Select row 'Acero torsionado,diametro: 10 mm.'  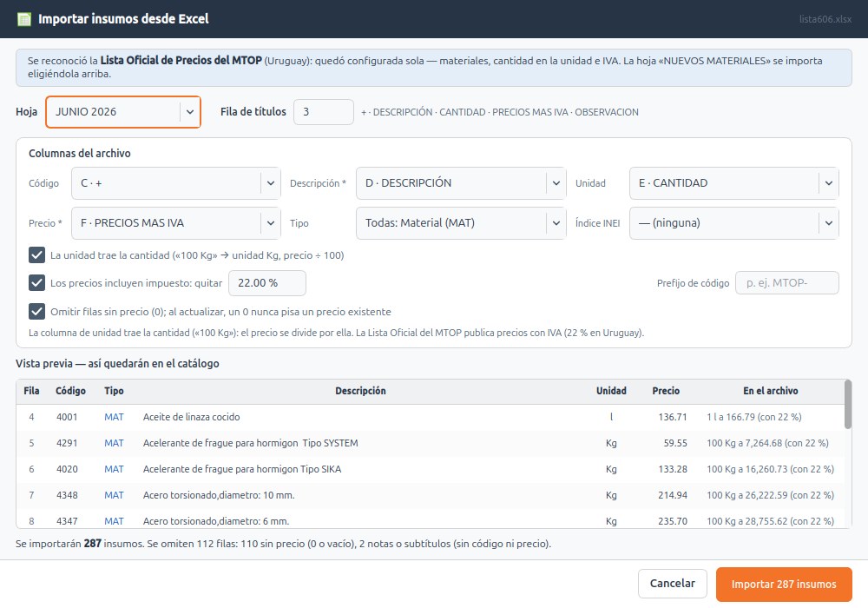(431, 495)
